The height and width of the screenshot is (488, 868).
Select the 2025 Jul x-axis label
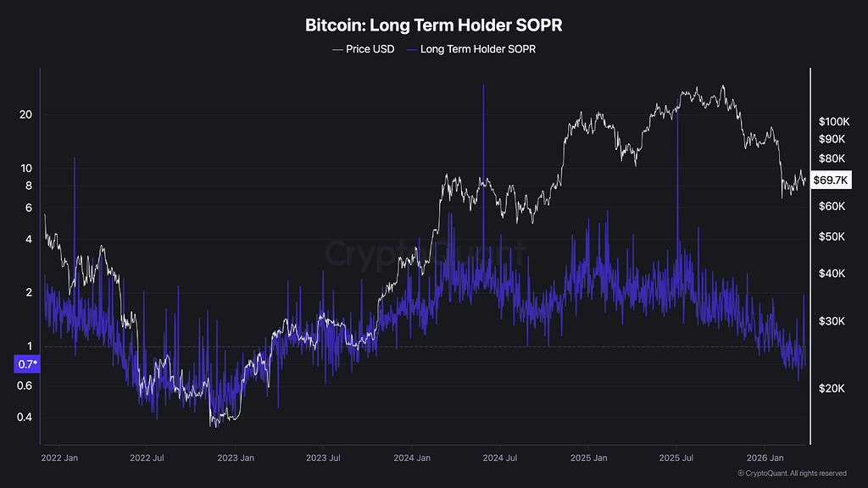[676, 458]
